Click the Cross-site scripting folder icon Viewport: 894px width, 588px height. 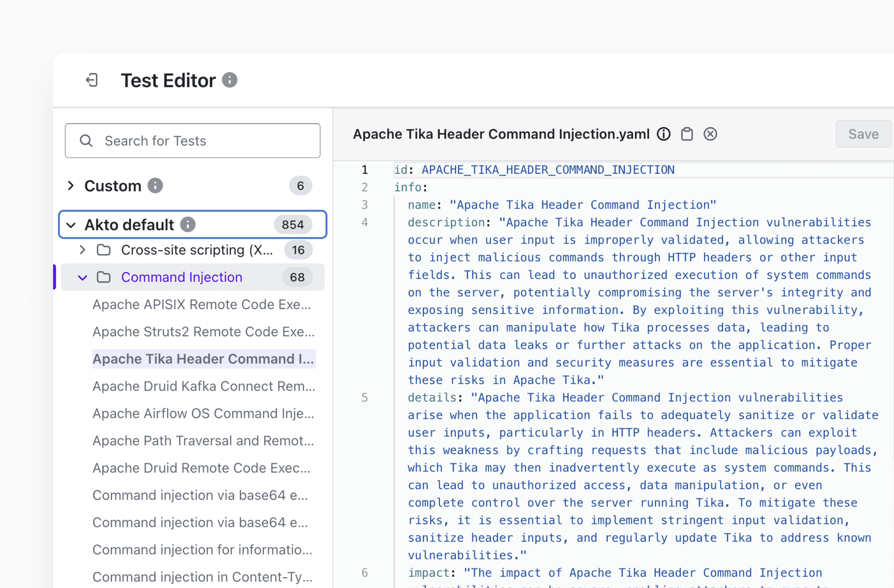pos(104,250)
